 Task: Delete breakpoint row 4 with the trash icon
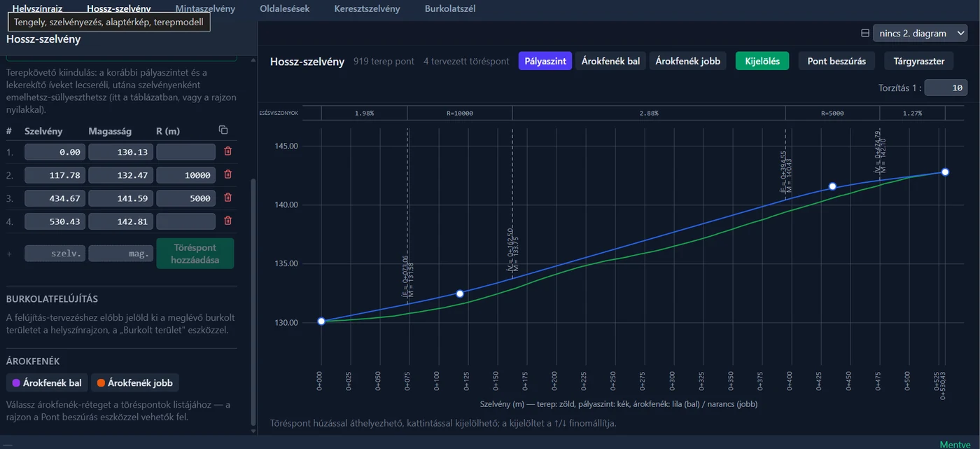[x=227, y=221]
